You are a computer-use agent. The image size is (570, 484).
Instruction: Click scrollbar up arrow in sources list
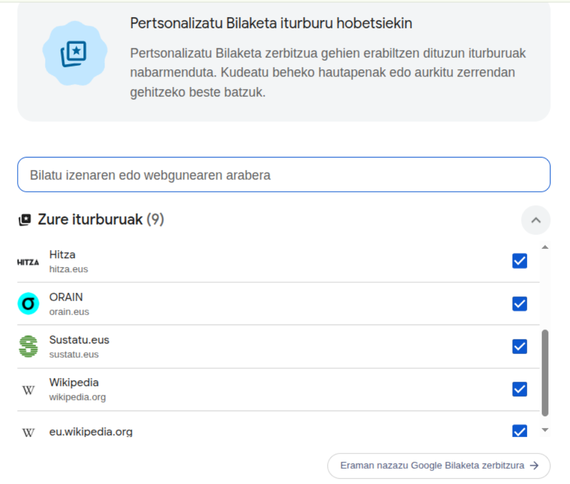tap(545, 247)
